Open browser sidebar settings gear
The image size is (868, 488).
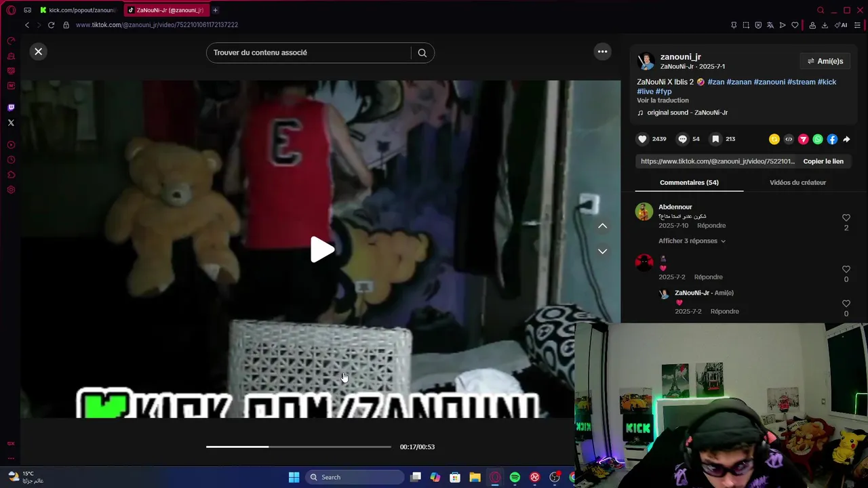[x=11, y=190]
